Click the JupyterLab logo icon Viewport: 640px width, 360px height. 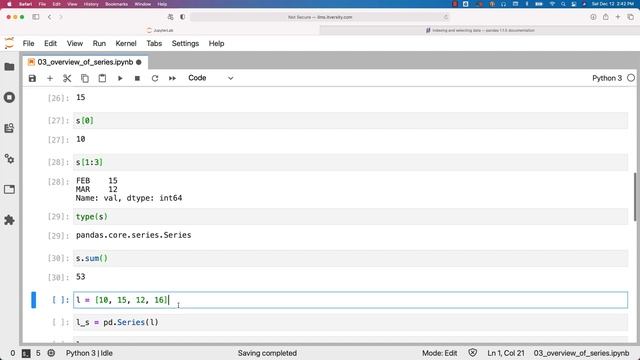coord(9,43)
